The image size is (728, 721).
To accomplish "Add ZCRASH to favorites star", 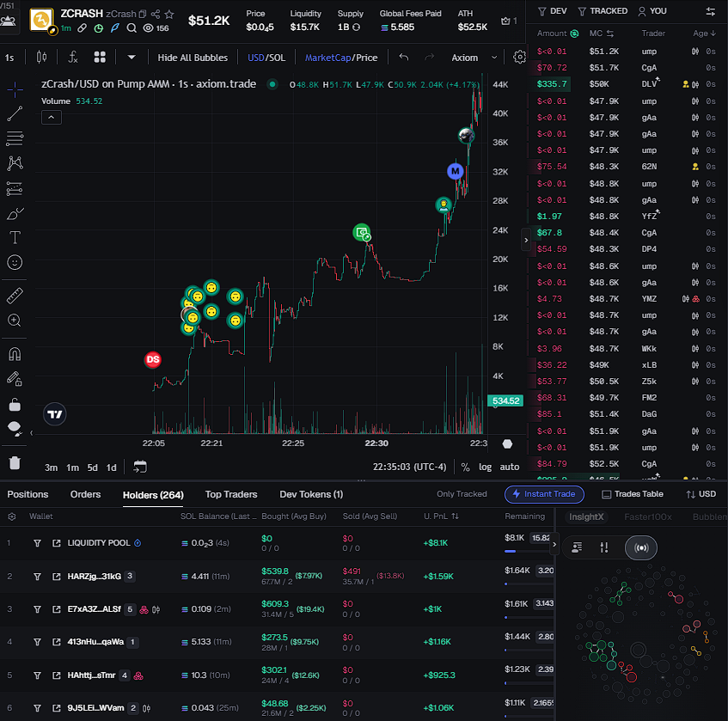I will (169, 15).
